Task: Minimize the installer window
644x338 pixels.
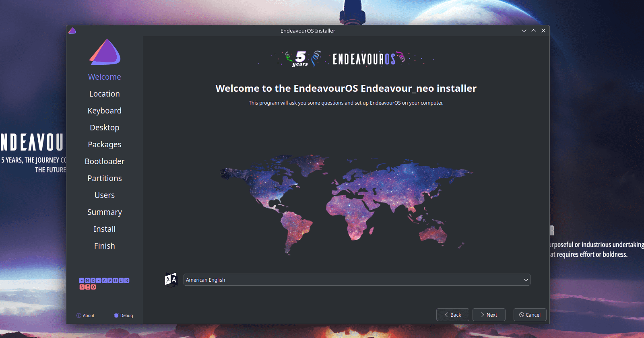Action: tap(524, 31)
